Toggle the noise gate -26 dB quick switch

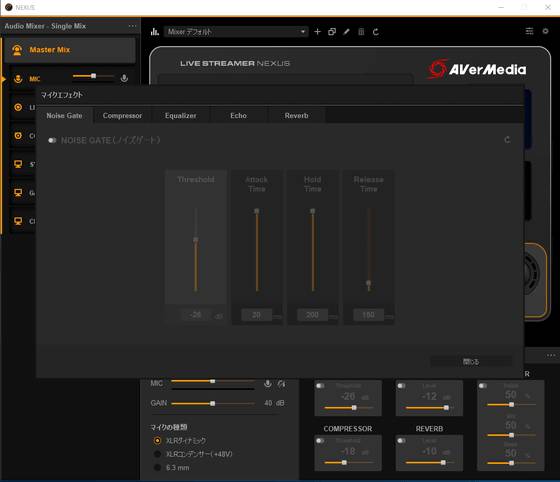pos(320,386)
